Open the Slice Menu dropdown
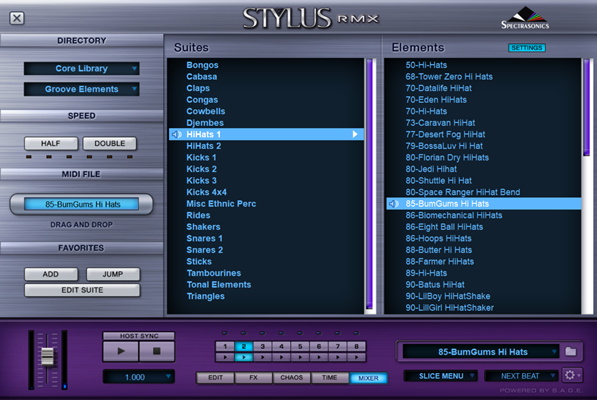Image resolution: width=597 pixels, height=400 pixels. 441,376
